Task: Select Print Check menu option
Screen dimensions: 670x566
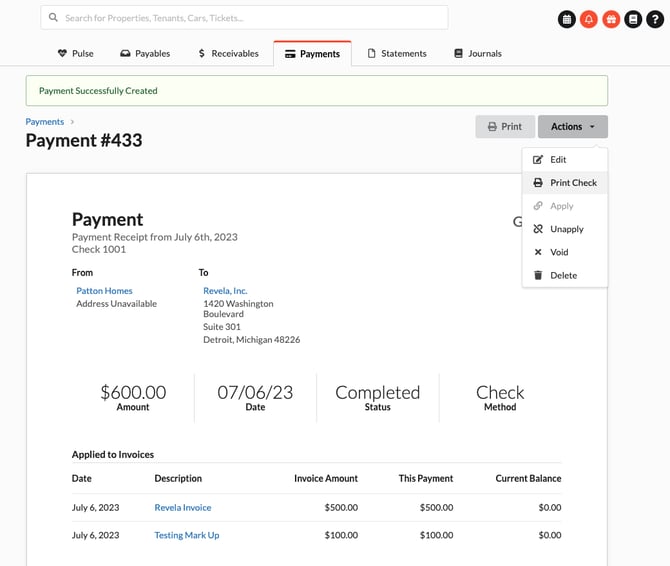Action: coord(572,183)
